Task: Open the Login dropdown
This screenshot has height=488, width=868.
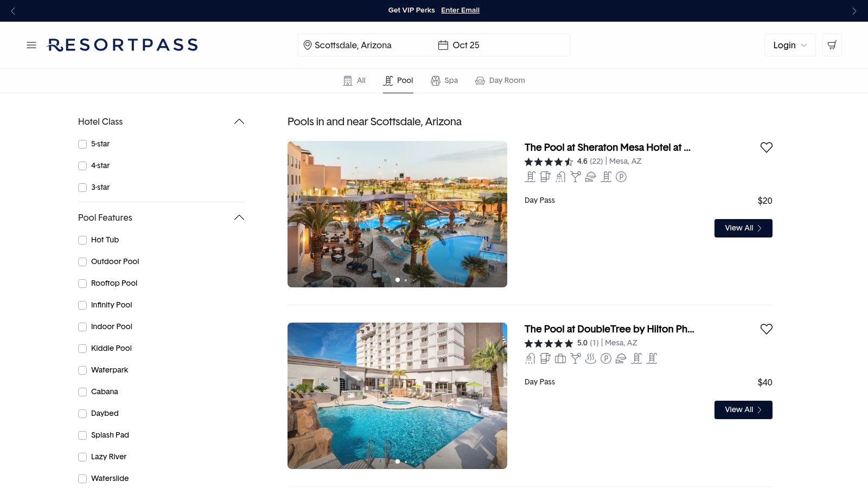Action: [x=789, y=45]
